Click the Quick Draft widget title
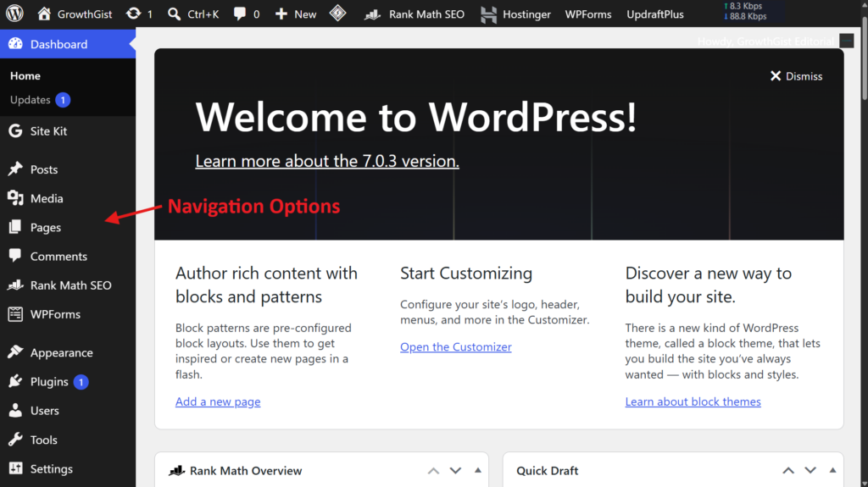 (x=547, y=470)
